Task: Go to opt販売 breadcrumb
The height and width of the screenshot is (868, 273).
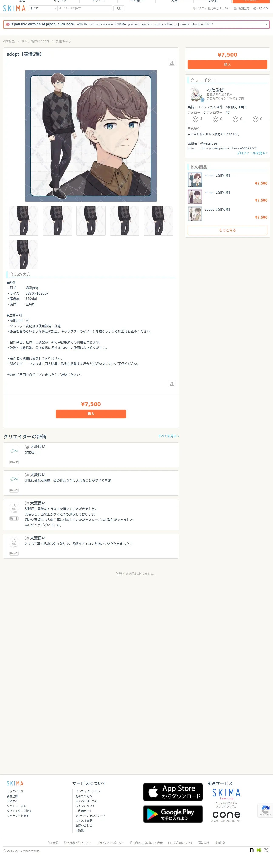Action: tap(9, 42)
